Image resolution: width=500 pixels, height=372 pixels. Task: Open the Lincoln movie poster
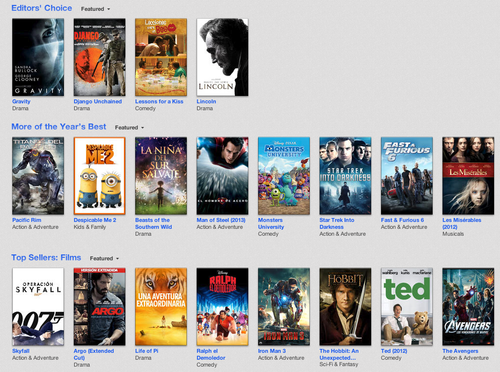(222, 57)
